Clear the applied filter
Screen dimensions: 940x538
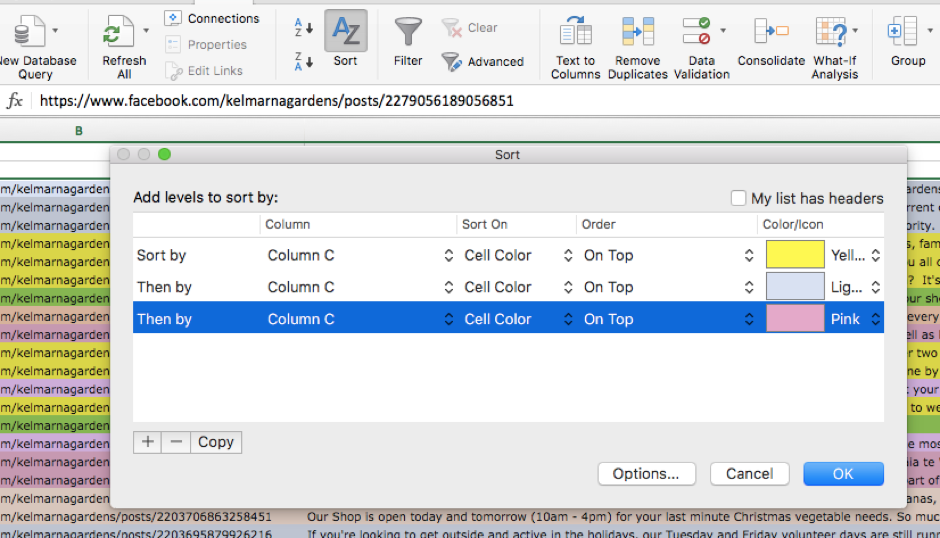[x=469, y=28]
